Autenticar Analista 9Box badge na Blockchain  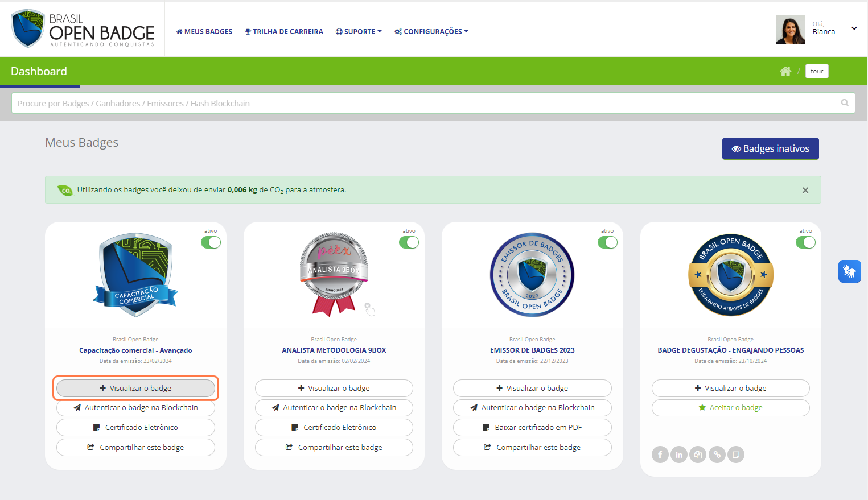click(334, 408)
